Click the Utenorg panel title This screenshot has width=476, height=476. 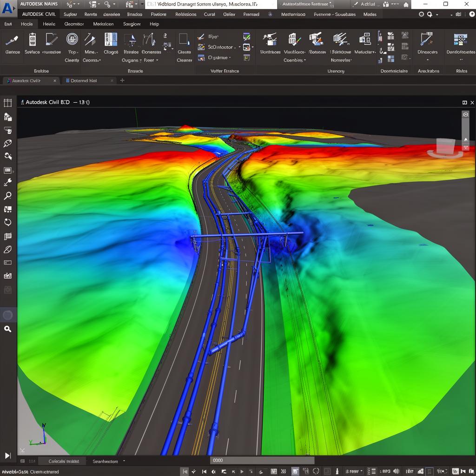[x=336, y=71]
